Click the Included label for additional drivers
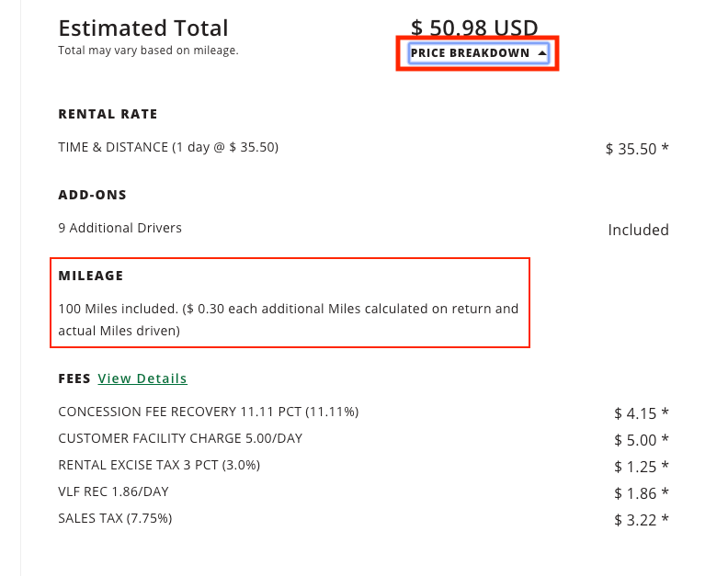Screen dimensions: 728x576 point(638,230)
